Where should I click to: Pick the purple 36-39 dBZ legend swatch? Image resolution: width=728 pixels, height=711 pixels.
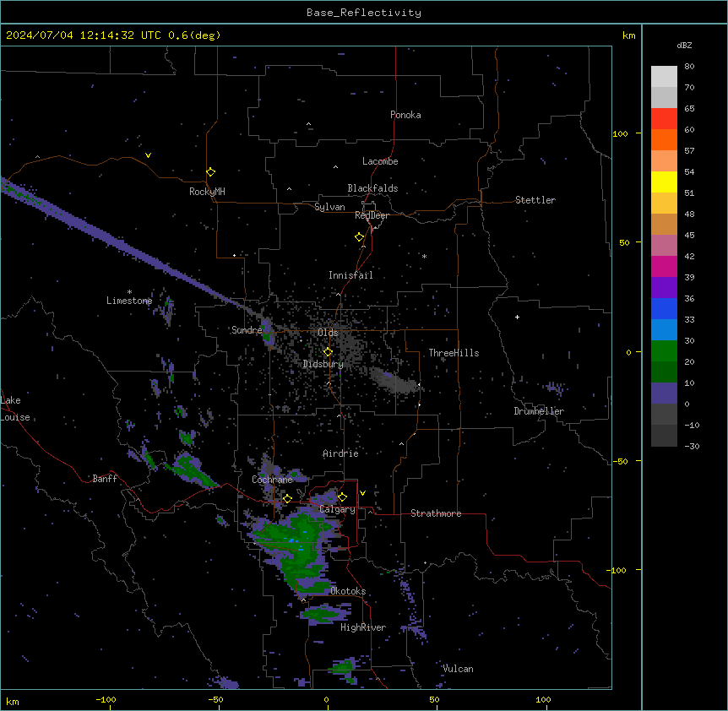pyautogui.click(x=664, y=288)
